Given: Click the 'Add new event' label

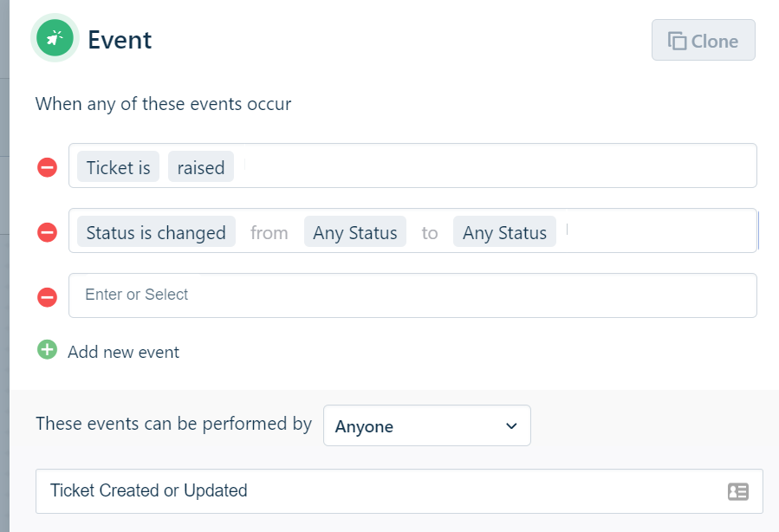Looking at the screenshot, I should click(x=123, y=352).
